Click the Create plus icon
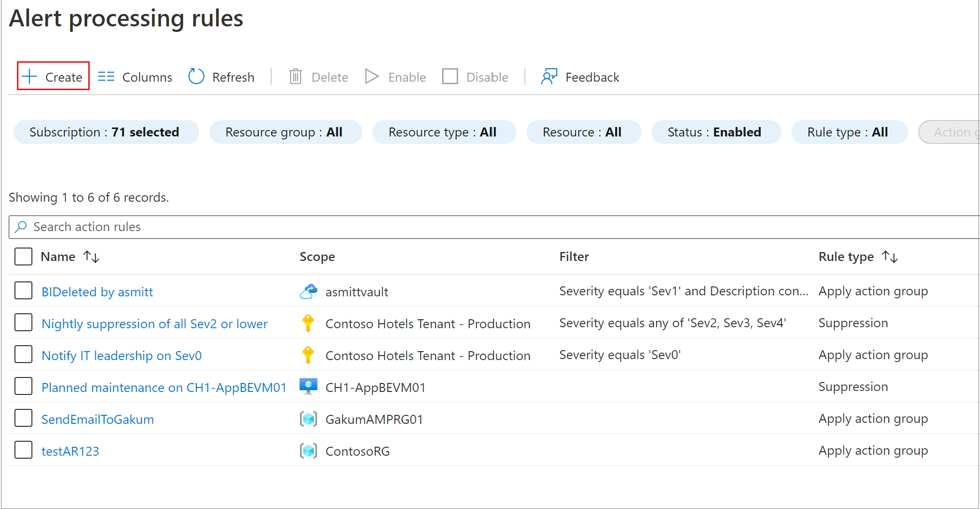 [x=30, y=77]
